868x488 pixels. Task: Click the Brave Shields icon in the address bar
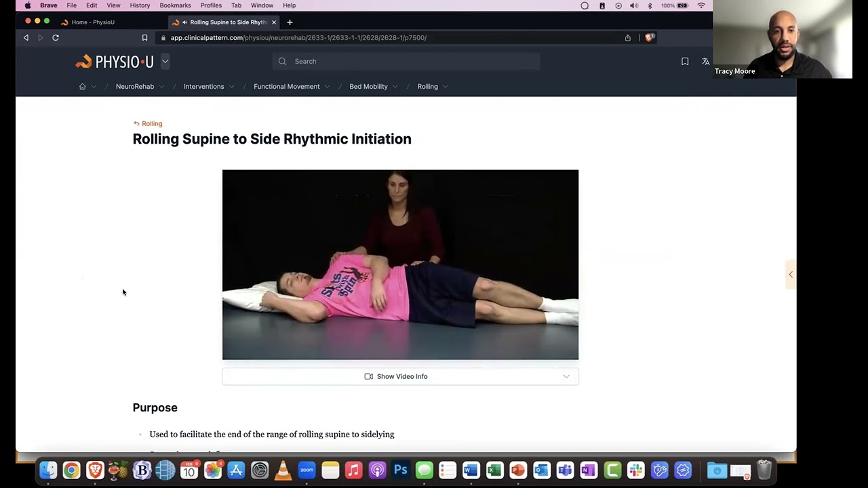pos(649,37)
